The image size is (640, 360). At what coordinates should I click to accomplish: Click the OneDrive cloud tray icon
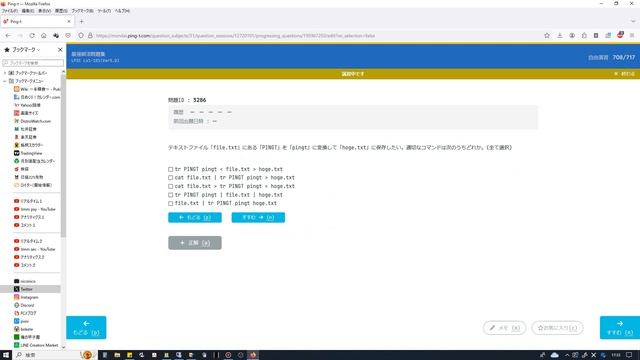(555, 355)
